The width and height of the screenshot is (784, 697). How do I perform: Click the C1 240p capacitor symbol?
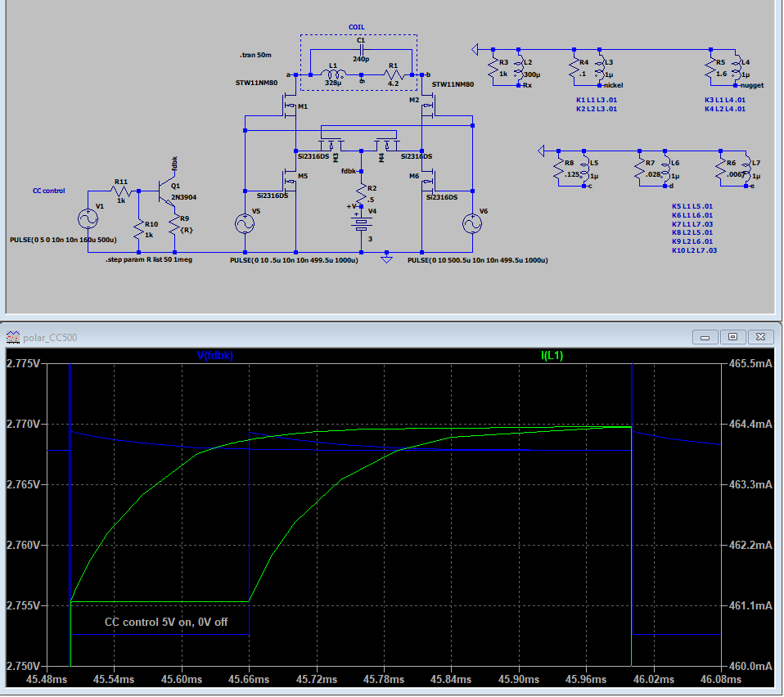pyautogui.click(x=361, y=52)
